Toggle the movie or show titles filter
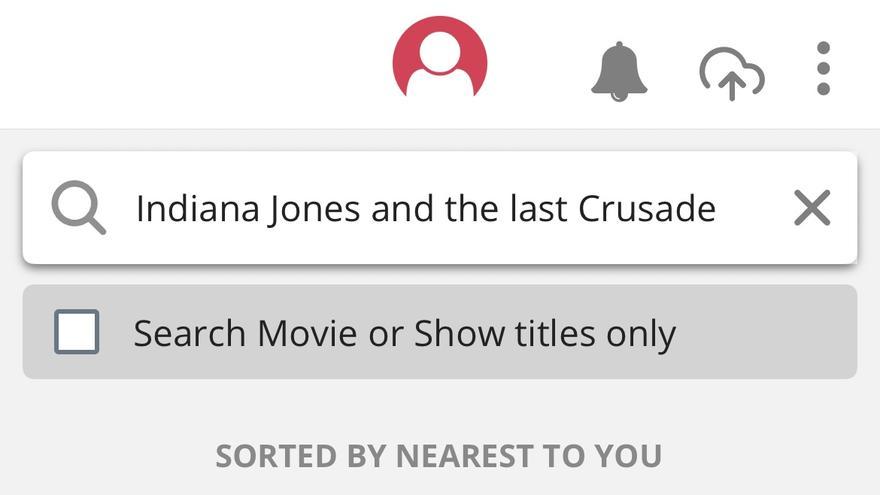 point(77,332)
